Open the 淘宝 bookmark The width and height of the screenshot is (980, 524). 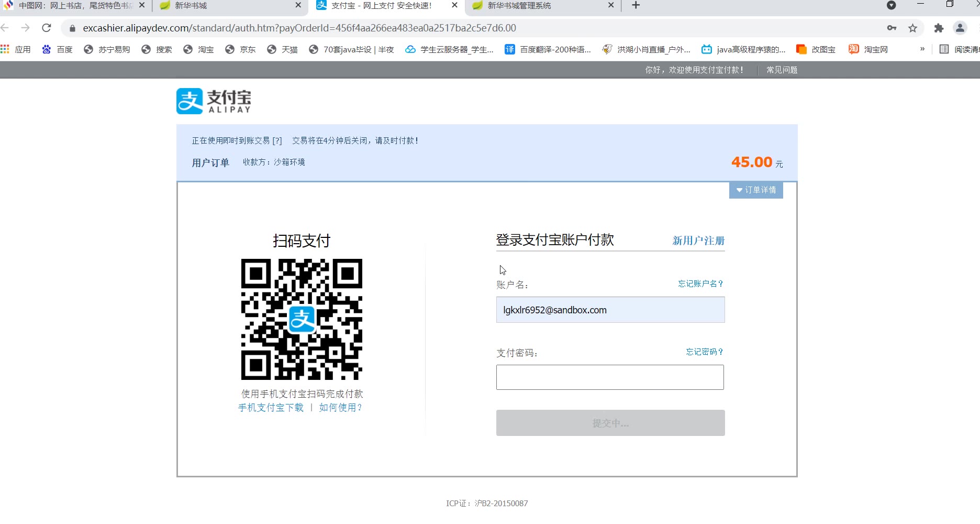pos(198,49)
